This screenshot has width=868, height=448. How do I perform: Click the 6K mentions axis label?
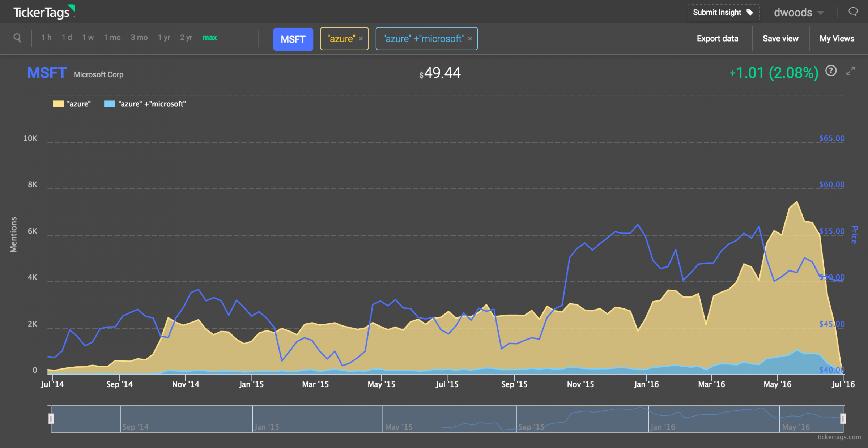point(33,231)
